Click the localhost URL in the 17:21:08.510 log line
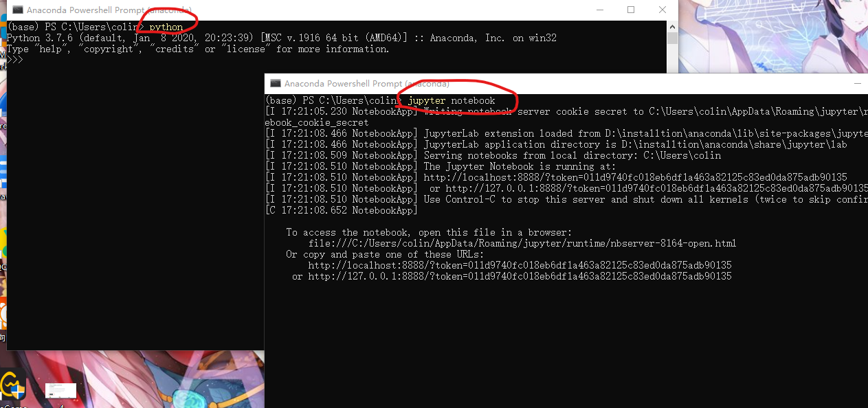The width and height of the screenshot is (868, 408). tap(636, 177)
